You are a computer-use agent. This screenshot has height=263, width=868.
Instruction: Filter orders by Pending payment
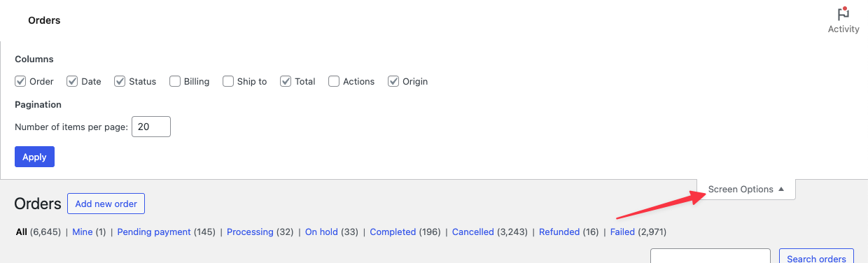pos(154,232)
